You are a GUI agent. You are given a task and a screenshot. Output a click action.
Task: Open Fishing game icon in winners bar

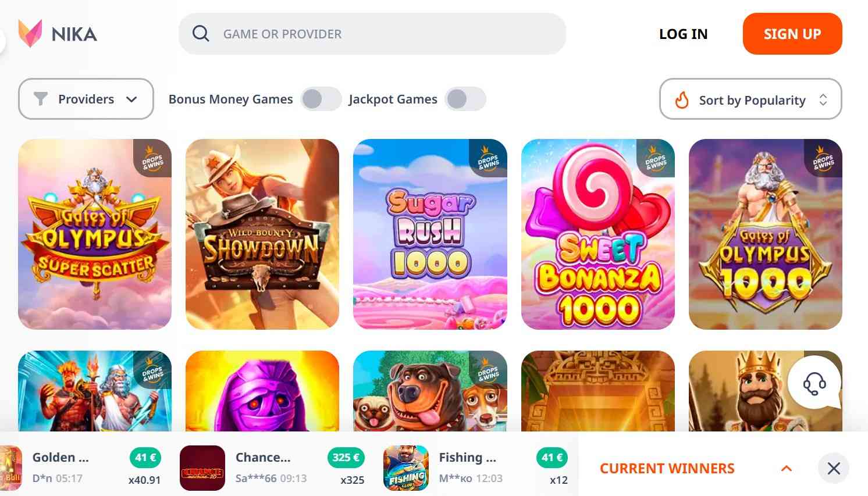pyautogui.click(x=406, y=468)
